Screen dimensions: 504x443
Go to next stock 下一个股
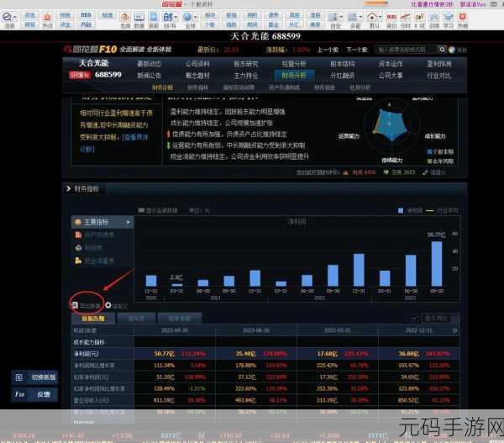coord(357,50)
